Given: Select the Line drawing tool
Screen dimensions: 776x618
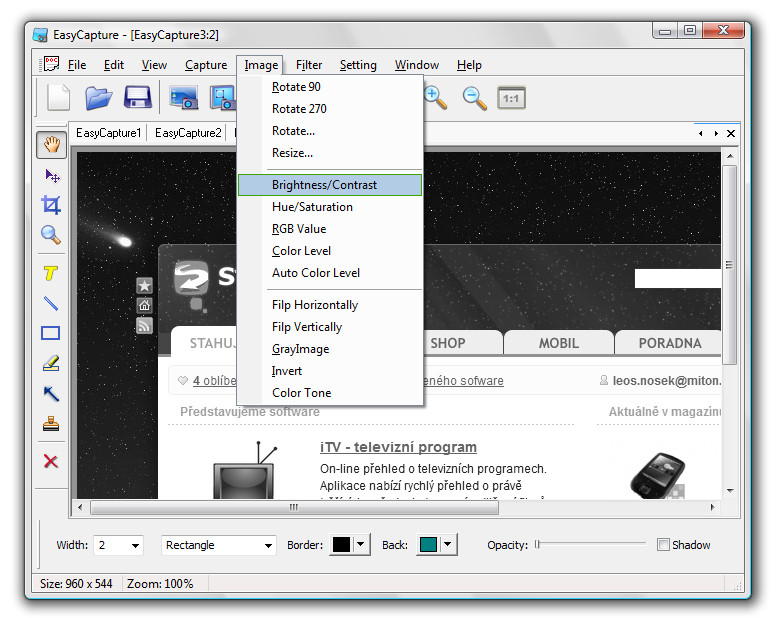Looking at the screenshot, I should (x=50, y=303).
